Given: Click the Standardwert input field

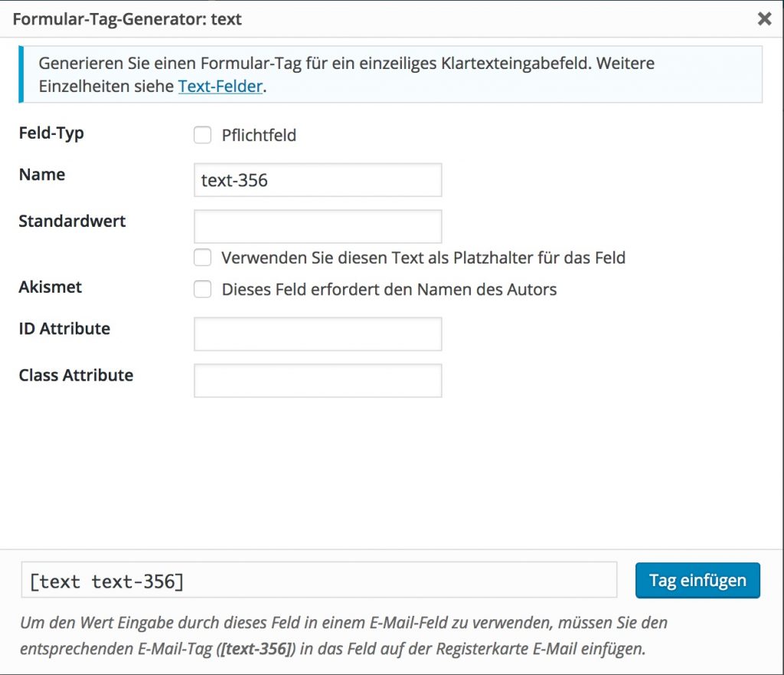Looking at the screenshot, I should tap(318, 226).
